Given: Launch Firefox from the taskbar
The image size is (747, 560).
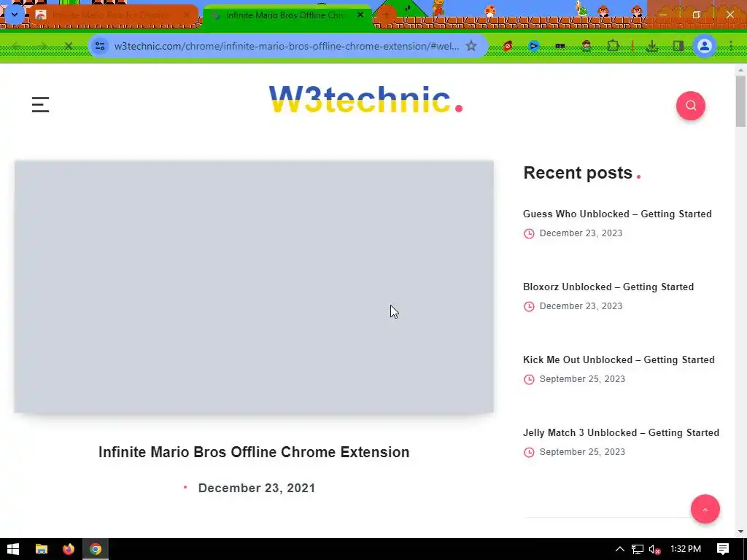Looking at the screenshot, I should coord(69,549).
